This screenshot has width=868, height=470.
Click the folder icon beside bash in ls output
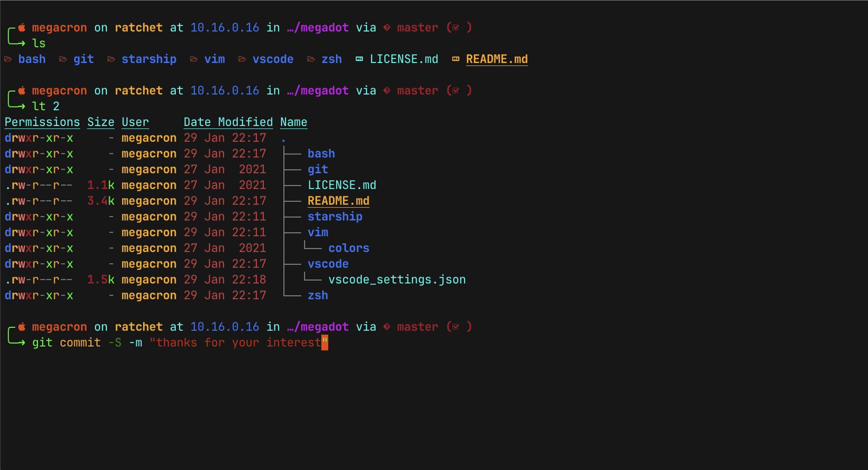pos(8,59)
